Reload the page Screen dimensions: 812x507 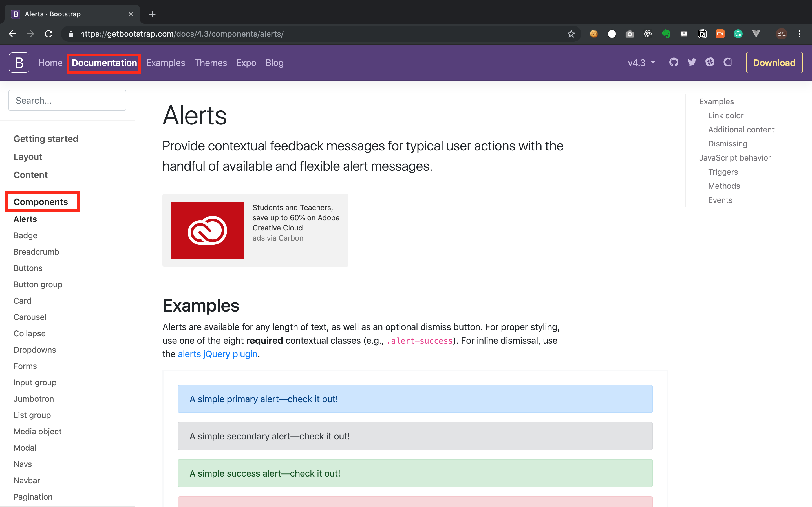point(49,34)
